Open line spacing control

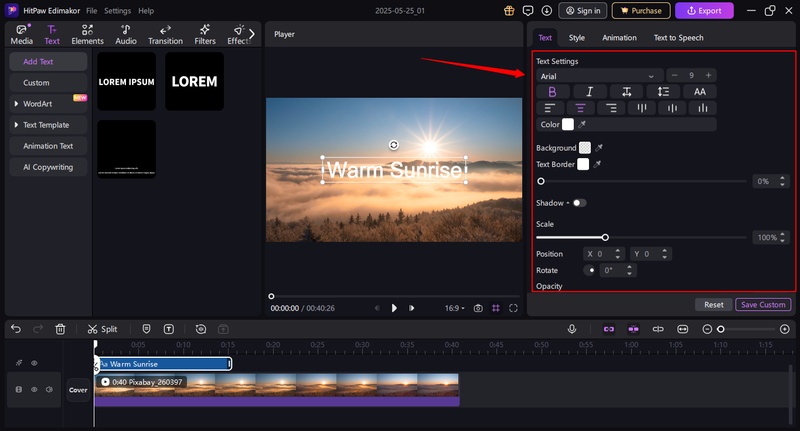click(x=663, y=92)
